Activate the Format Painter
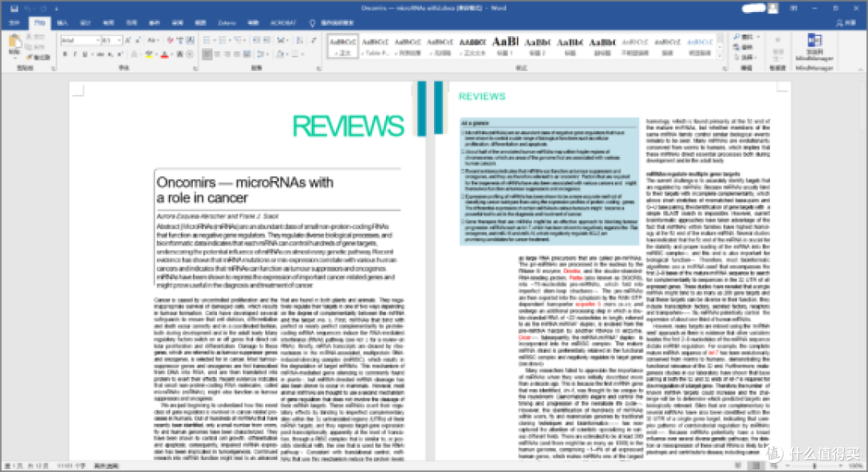The height and width of the screenshot is (472, 868). pos(39,57)
